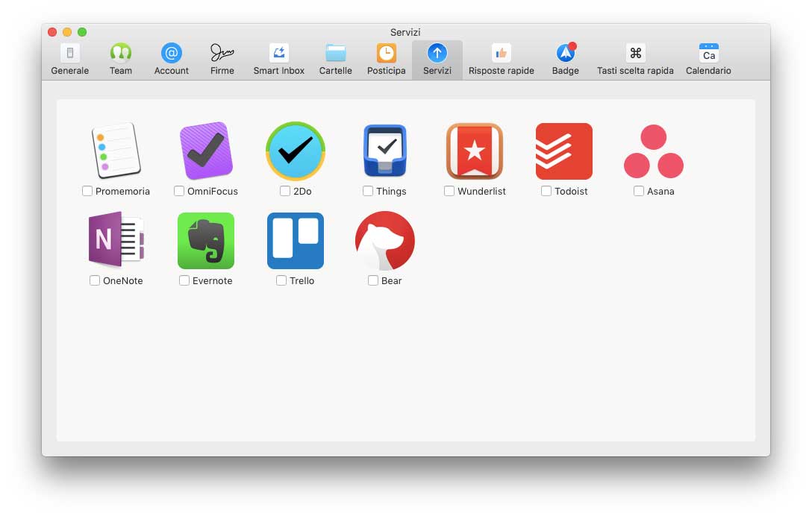Check the Things checkbox
This screenshot has height=516, width=812.
(x=368, y=191)
